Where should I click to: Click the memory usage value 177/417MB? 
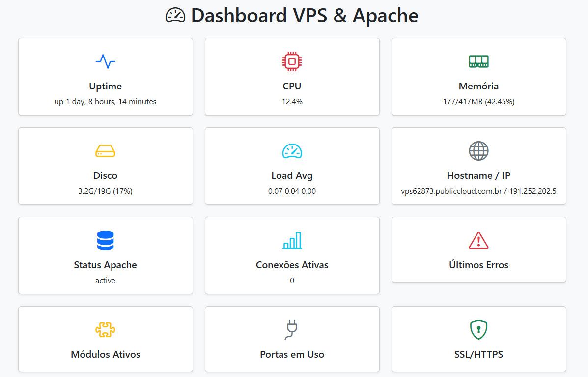478,101
